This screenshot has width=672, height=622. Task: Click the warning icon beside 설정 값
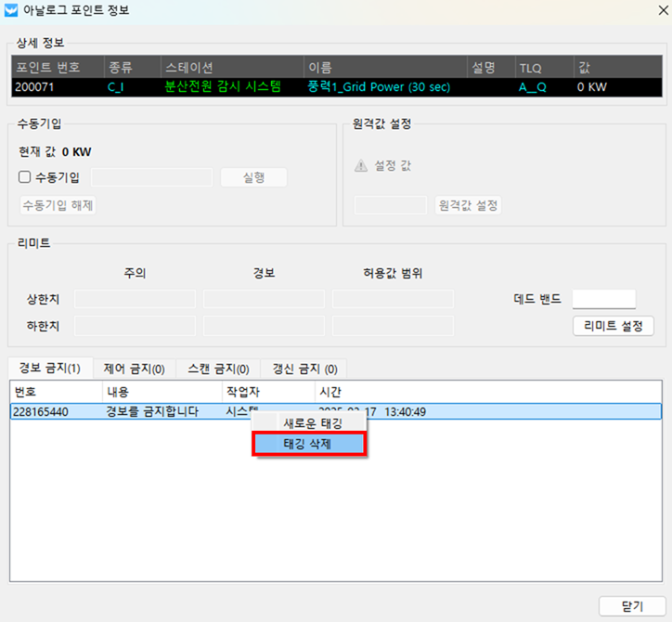tap(361, 165)
